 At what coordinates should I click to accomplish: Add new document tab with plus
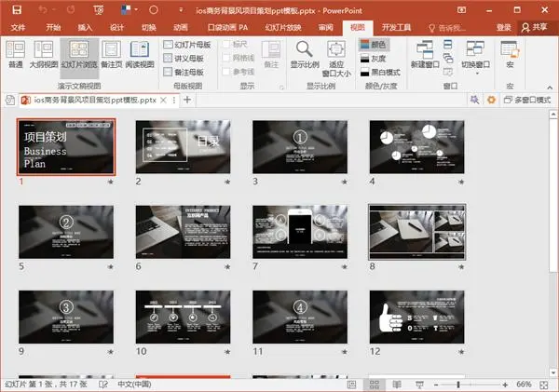[187, 100]
